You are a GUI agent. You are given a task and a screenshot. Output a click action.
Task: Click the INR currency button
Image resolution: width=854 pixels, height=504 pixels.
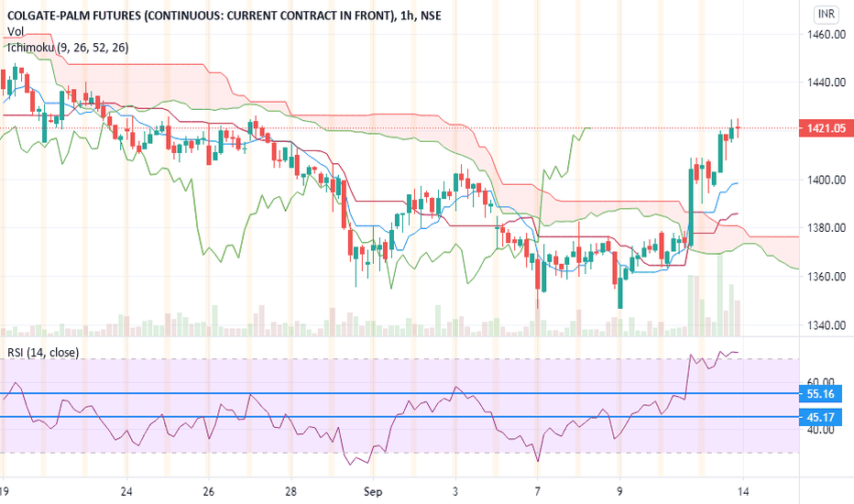pos(827,14)
